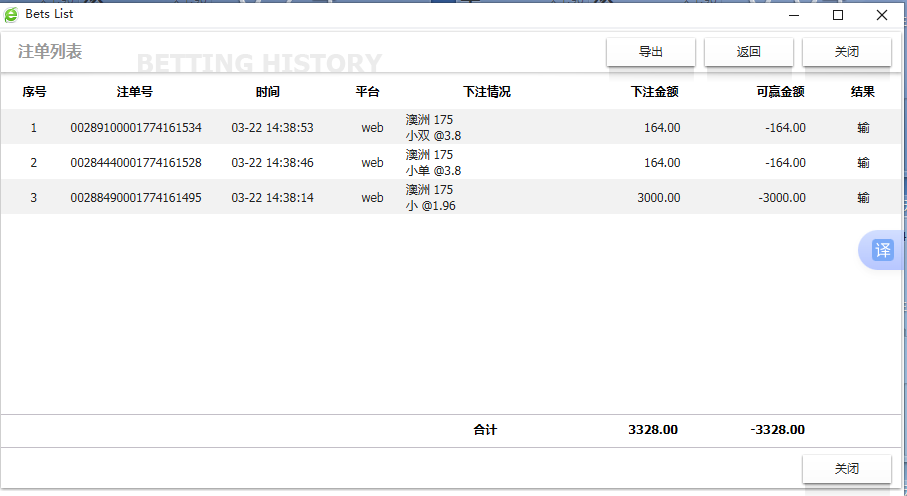Image resolution: width=907 pixels, height=496 pixels.
Task: Click the bottom 关闭 button
Action: [847, 469]
